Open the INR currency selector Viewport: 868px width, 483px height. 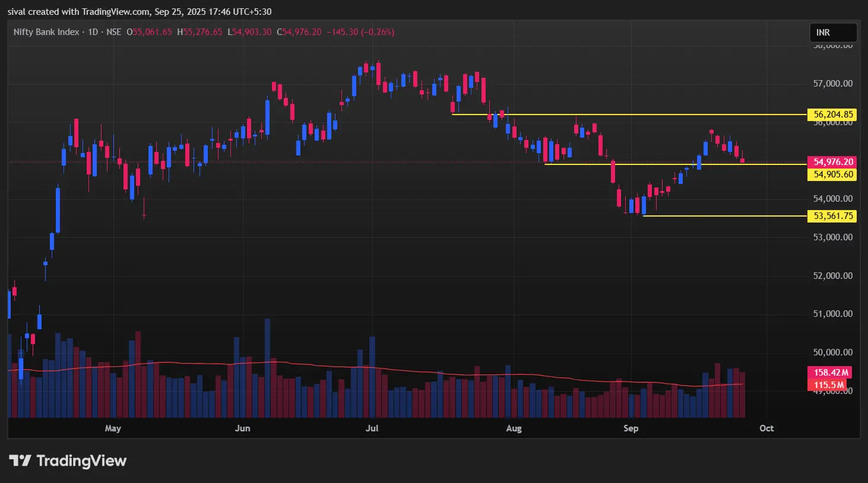[833, 33]
